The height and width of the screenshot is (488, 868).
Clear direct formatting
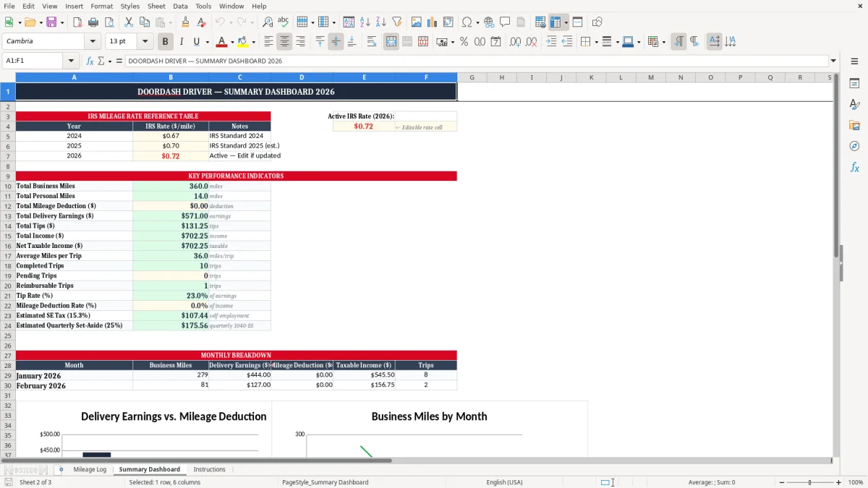[x=200, y=22]
